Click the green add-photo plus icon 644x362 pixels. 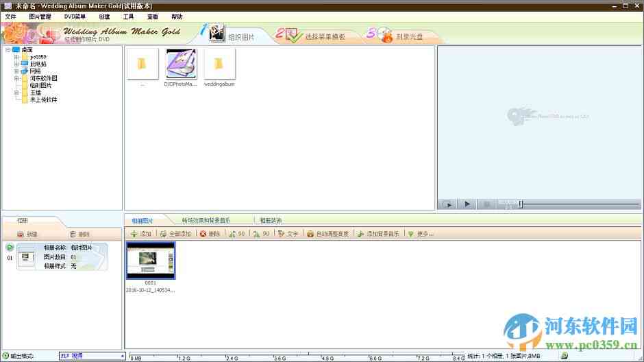pyautogui.click(x=134, y=234)
